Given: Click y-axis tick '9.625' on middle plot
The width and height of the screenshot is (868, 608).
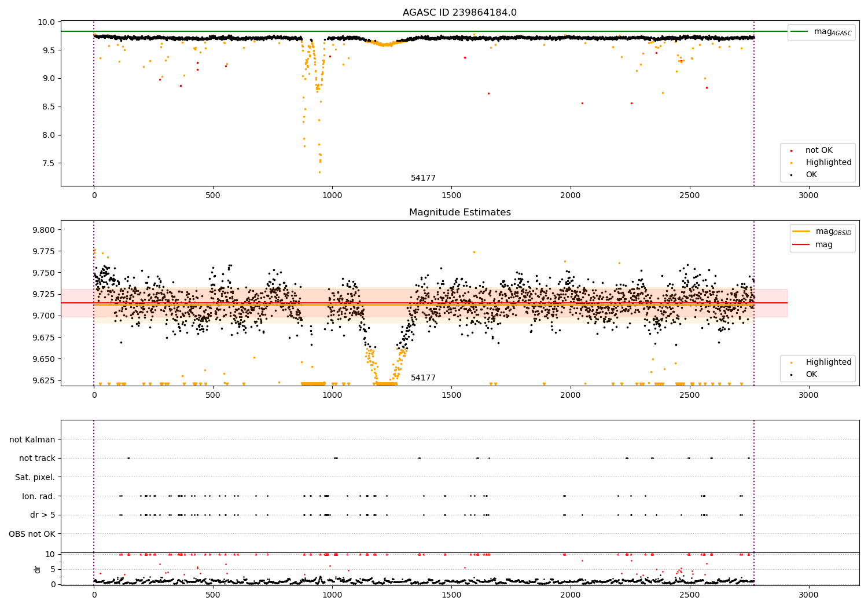Looking at the screenshot, I should tap(43, 380).
